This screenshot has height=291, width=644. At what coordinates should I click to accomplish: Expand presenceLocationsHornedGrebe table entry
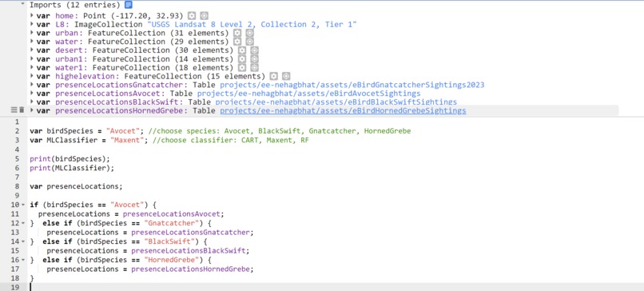pyautogui.click(x=32, y=110)
